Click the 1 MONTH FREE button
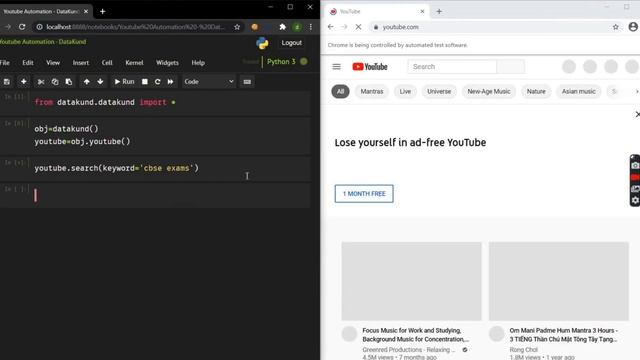The image size is (640, 360). tap(364, 193)
